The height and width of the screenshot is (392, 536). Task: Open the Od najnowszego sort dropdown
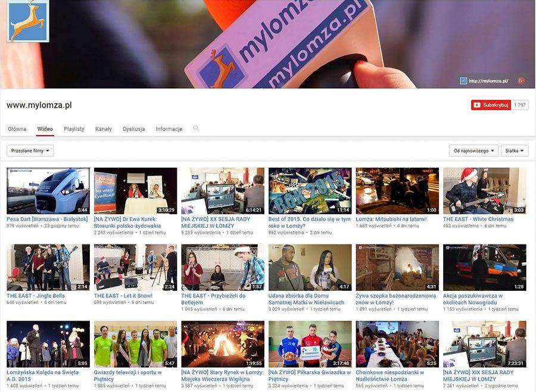click(474, 150)
